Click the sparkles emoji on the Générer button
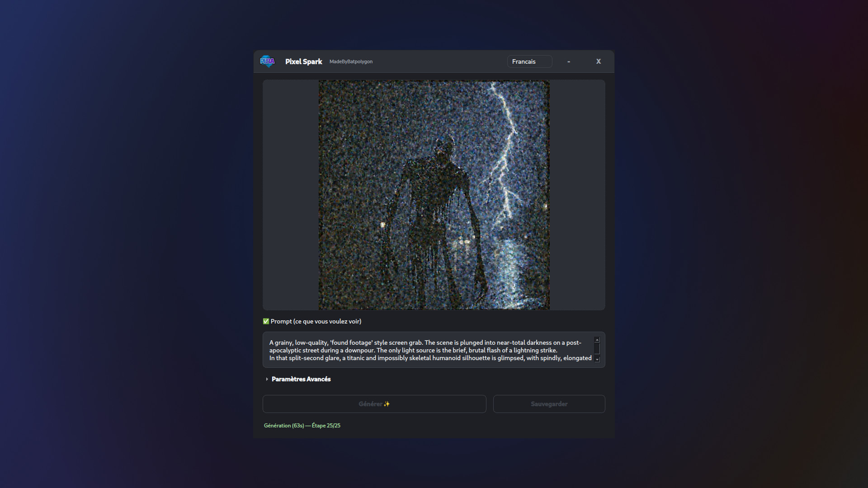The width and height of the screenshot is (868, 488). point(387,404)
